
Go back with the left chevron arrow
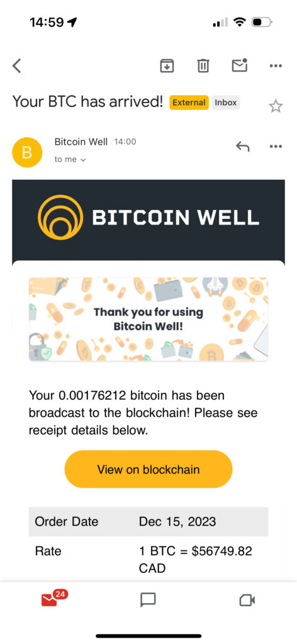(16, 65)
